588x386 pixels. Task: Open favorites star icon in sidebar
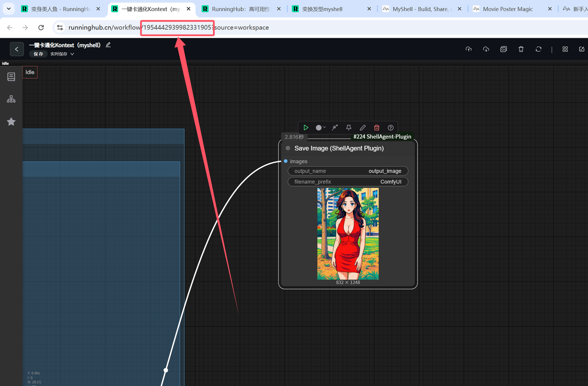(11, 122)
